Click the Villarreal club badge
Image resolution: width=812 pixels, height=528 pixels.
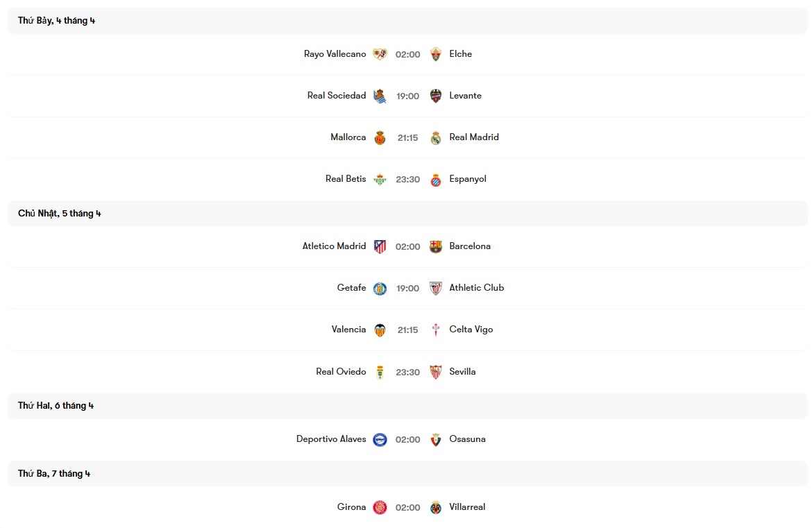435,506
